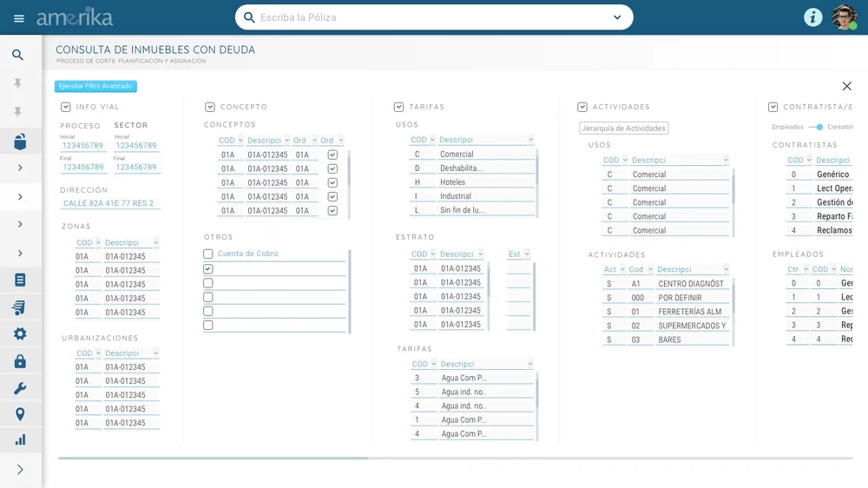868x488 pixels.
Task: Toggle the first Conceptos row checkbox
Action: coord(332,155)
